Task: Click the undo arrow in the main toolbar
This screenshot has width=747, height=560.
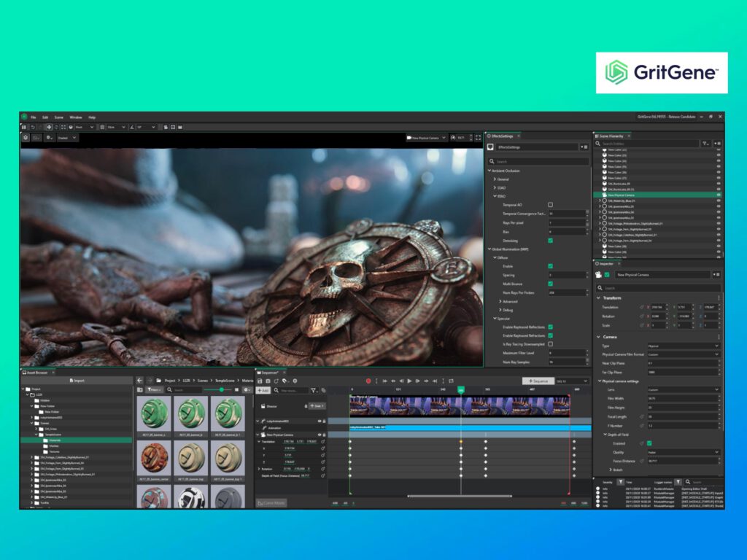Action: tap(33, 127)
